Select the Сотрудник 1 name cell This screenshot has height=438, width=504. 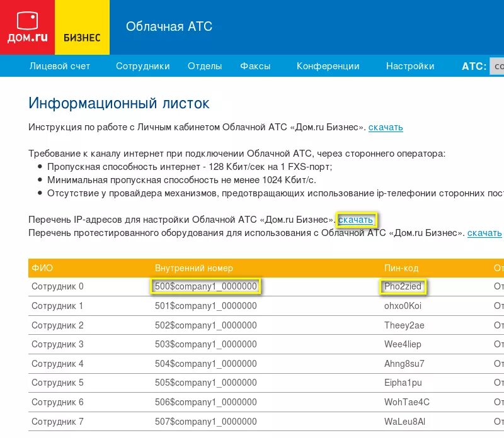click(x=57, y=306)
